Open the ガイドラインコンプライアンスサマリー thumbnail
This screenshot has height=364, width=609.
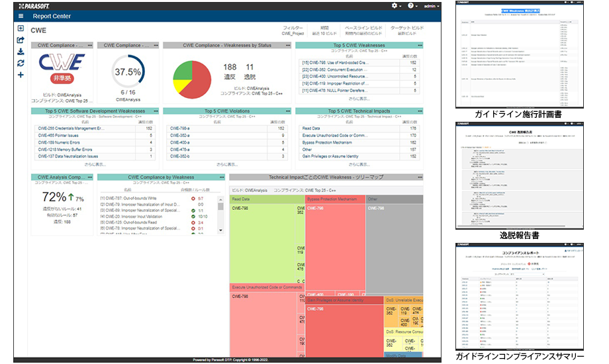point(519,296)
